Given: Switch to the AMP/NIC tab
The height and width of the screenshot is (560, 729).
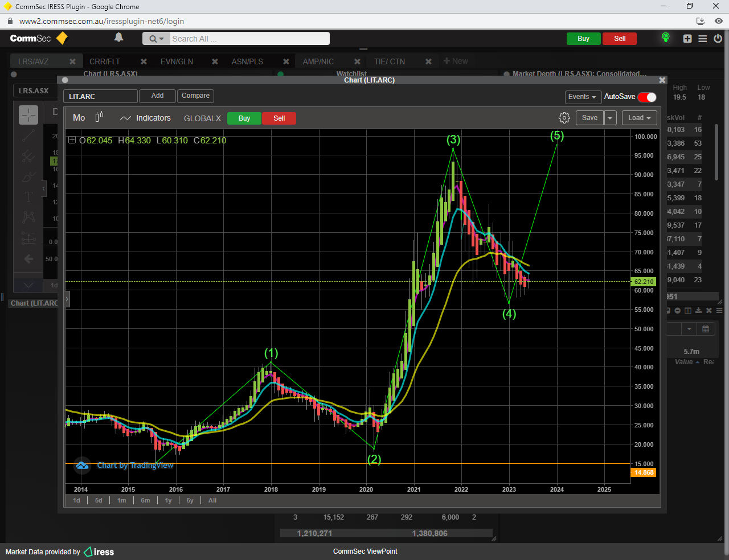Looking at the screenshot, I should tap(318, 61).
